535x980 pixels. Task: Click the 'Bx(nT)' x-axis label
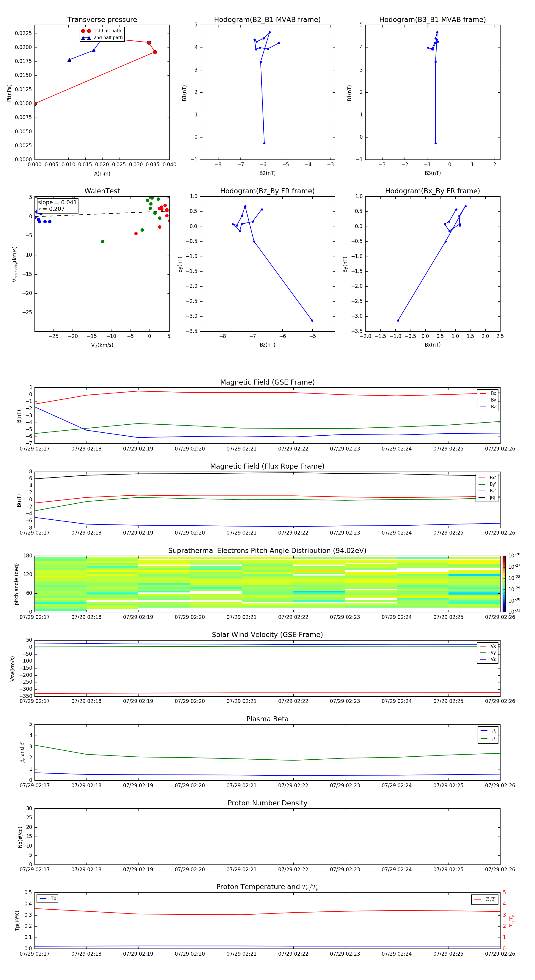[x=432, y=345]
